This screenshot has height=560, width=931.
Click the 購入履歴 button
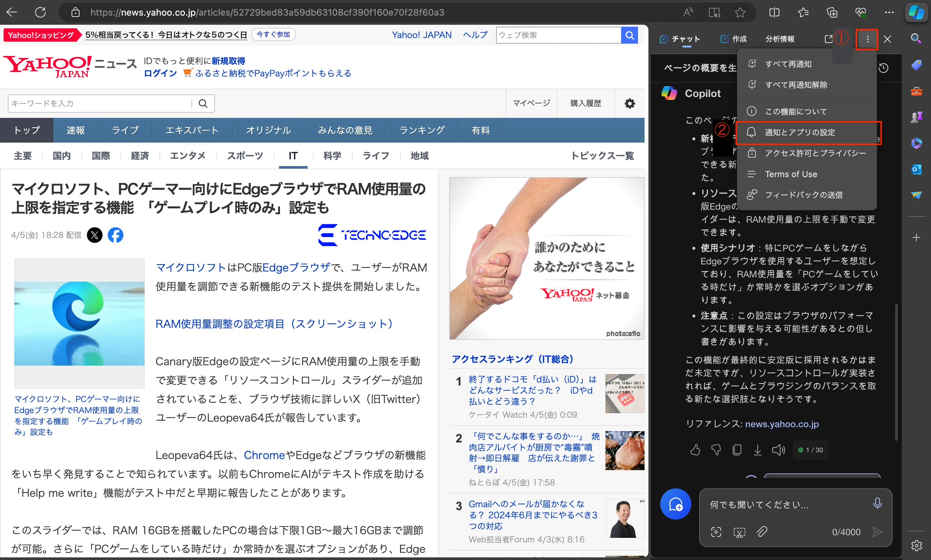click(x=586, y=104)
